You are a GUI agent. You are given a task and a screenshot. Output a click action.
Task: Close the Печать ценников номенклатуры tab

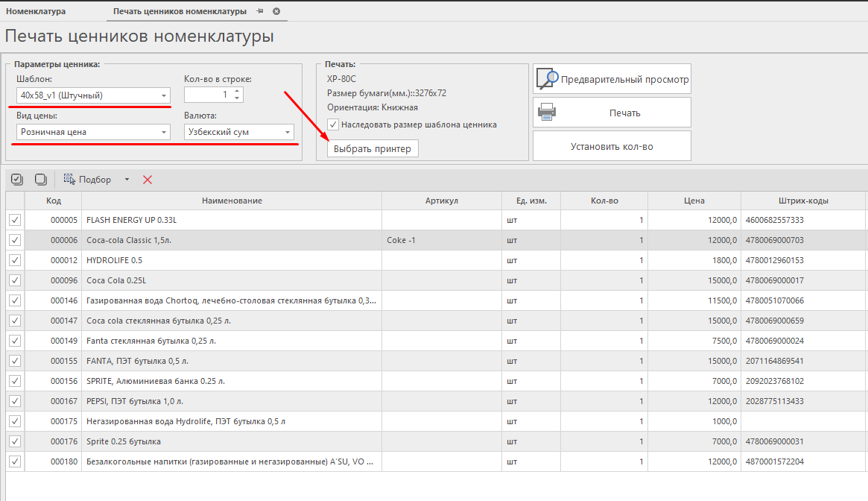click(x=276, y=12)
